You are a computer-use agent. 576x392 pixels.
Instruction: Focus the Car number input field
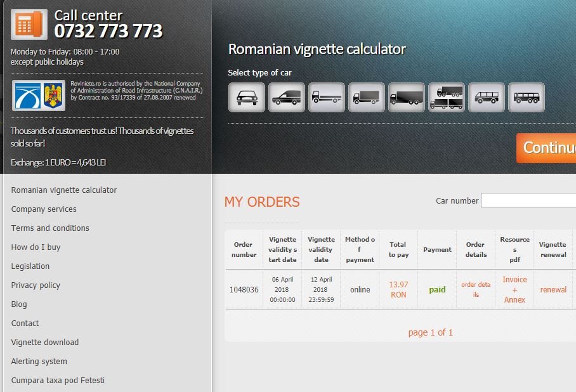[528, 200]
